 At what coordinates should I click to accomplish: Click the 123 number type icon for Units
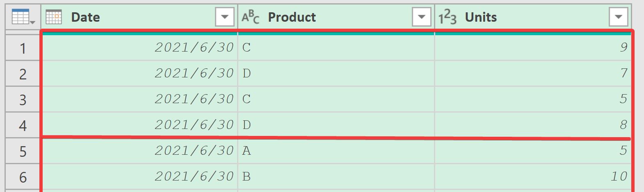tap(447, 17)
